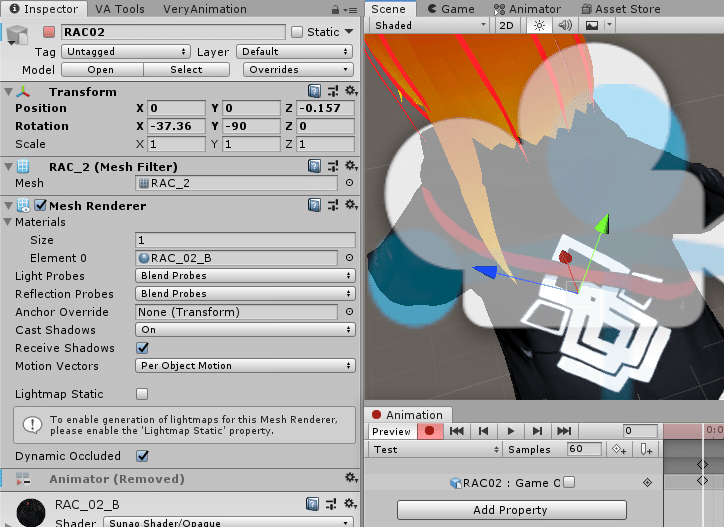Viewport: 724px width, 527px height.
Task: Open the Test animation clip dropdown
Action: (x=434, y=449)
